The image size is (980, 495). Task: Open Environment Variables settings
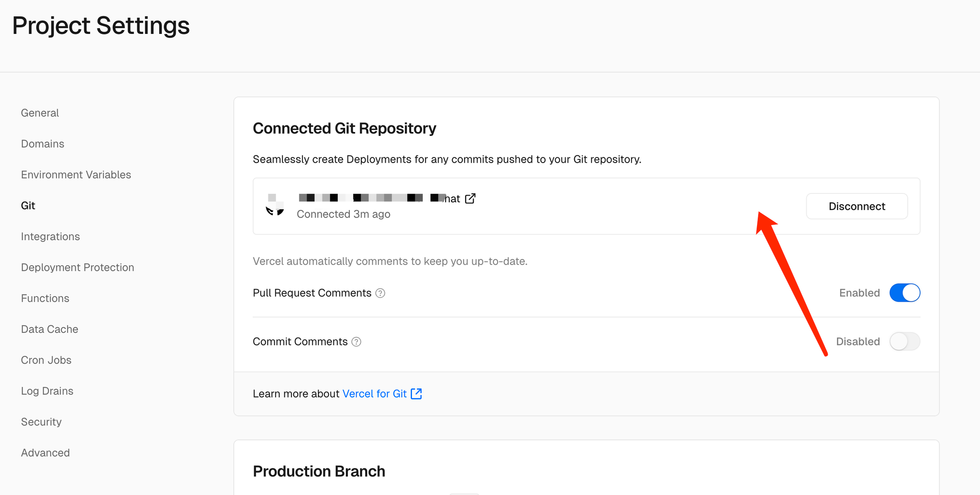point(76,175)
